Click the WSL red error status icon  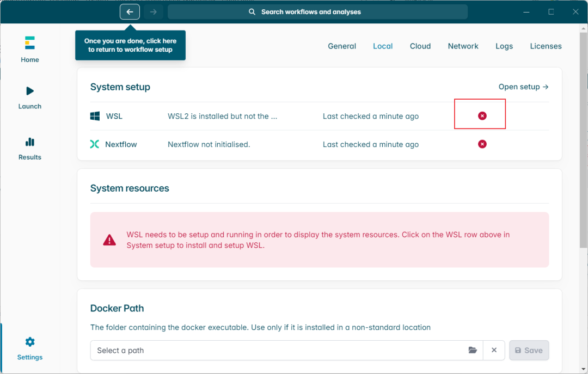tap(482, 116)
